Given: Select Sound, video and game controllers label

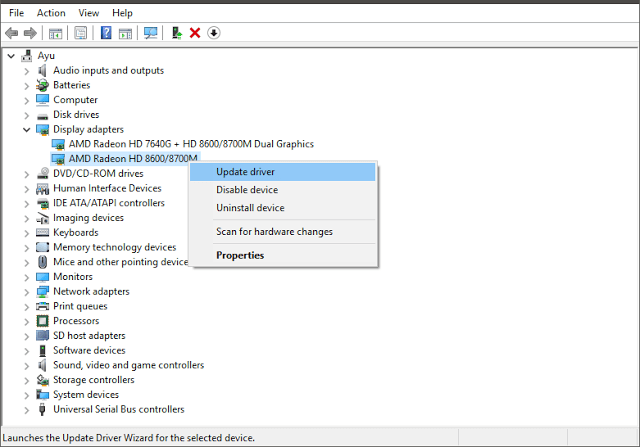Looking at the screenshot, I should click(129, 365).
